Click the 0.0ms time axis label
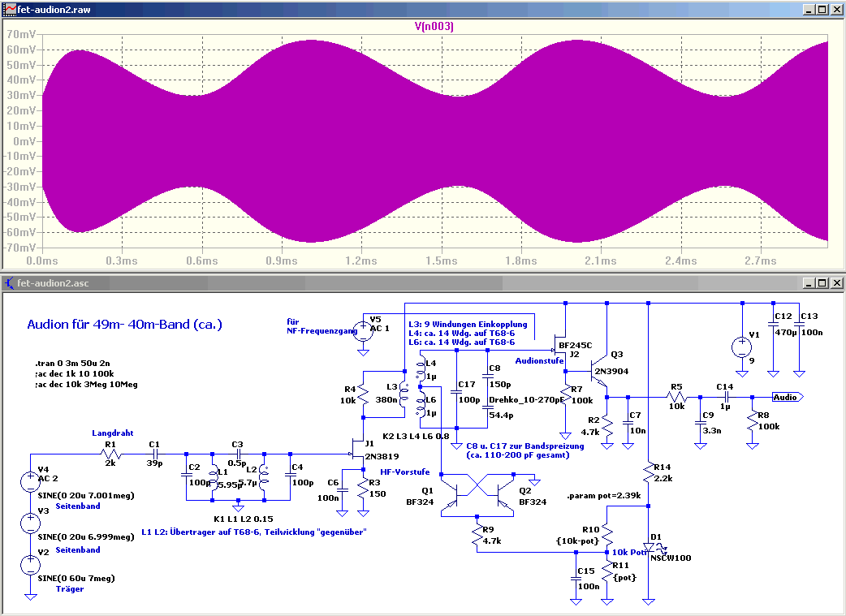This screenshot has width=846, height=616. tap(42, 261)
